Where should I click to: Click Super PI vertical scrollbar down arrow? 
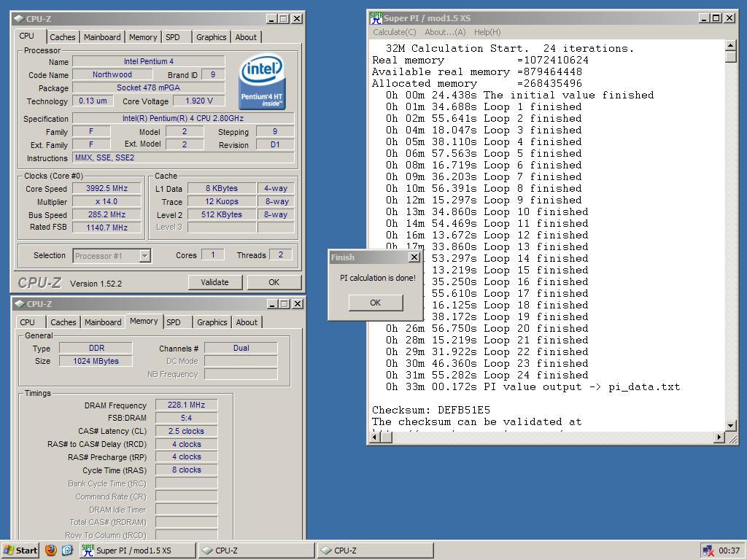731,425
